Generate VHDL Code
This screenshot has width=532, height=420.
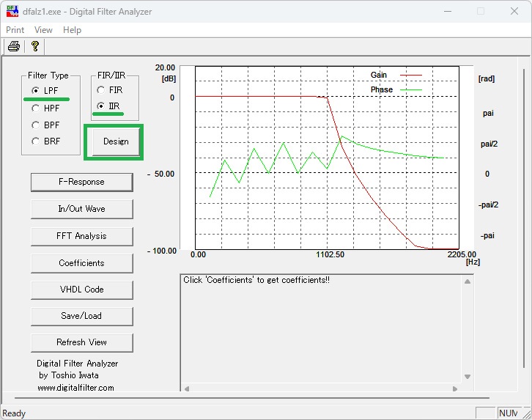coord(81,290)
